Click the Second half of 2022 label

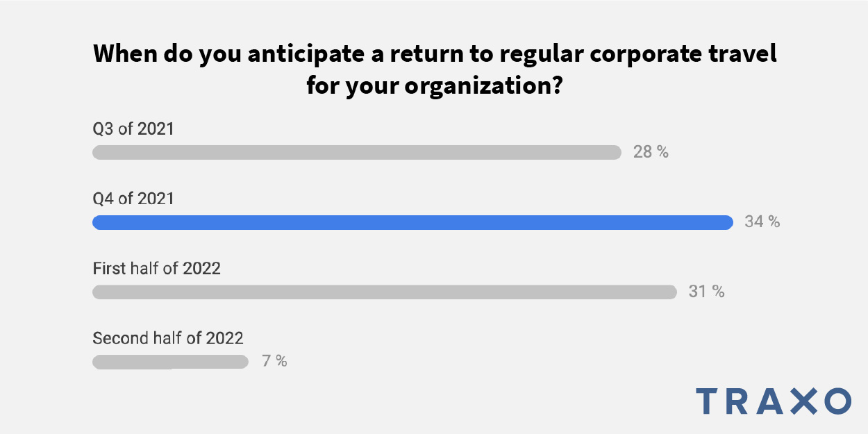click(168, 338)
